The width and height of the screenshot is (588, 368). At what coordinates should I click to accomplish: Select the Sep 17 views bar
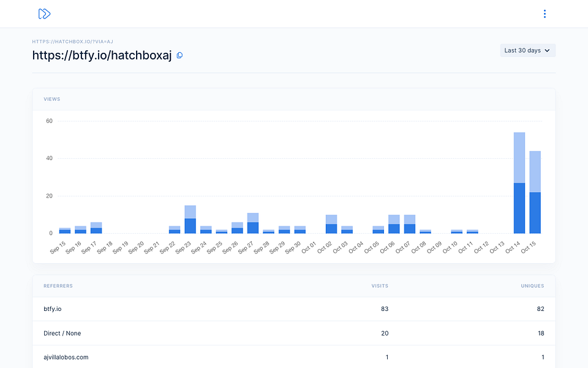click(96, 228)
